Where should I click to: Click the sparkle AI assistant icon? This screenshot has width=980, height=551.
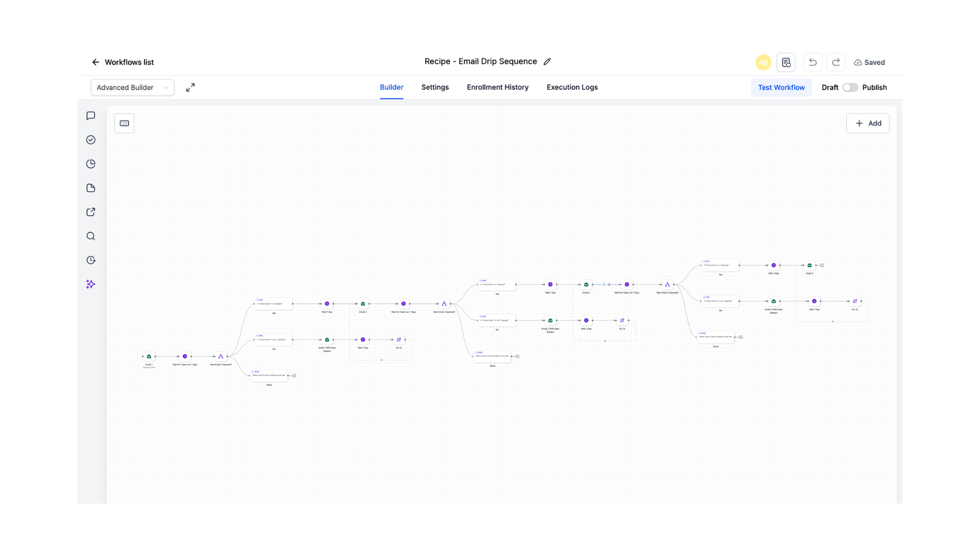point(91,284)
